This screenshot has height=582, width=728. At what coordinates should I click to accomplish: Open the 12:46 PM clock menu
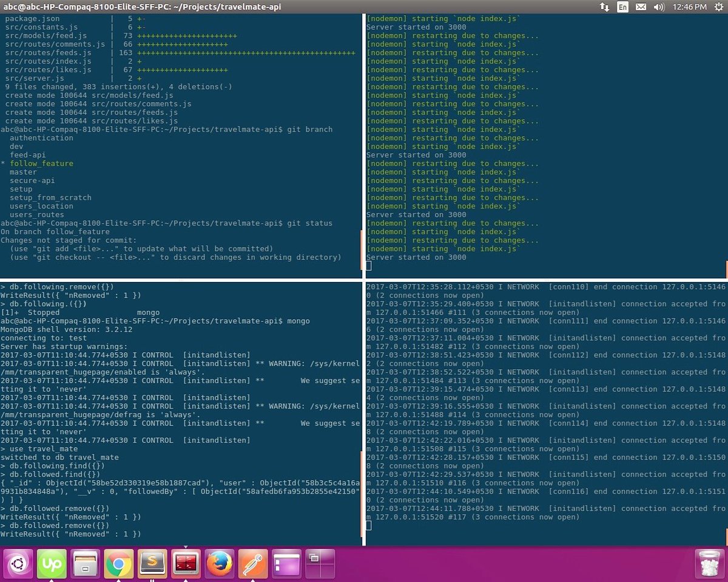(x=689, y=7)
